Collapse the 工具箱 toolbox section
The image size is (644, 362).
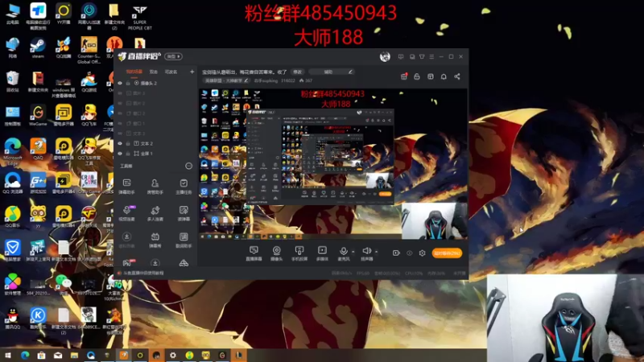pos(188,166)
